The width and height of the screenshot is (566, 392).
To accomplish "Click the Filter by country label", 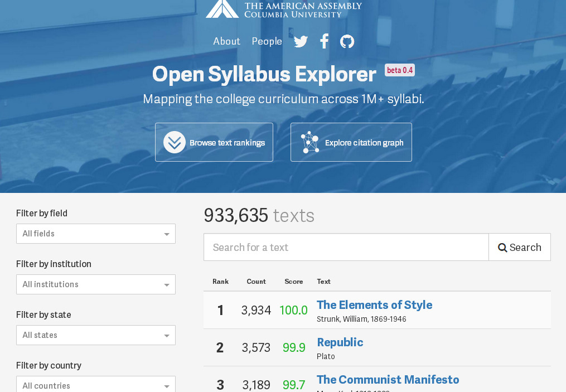I will point(49,366).
